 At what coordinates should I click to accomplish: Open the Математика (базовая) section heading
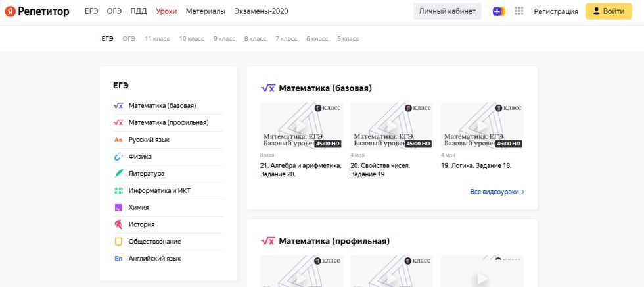[x=325, y=88]
